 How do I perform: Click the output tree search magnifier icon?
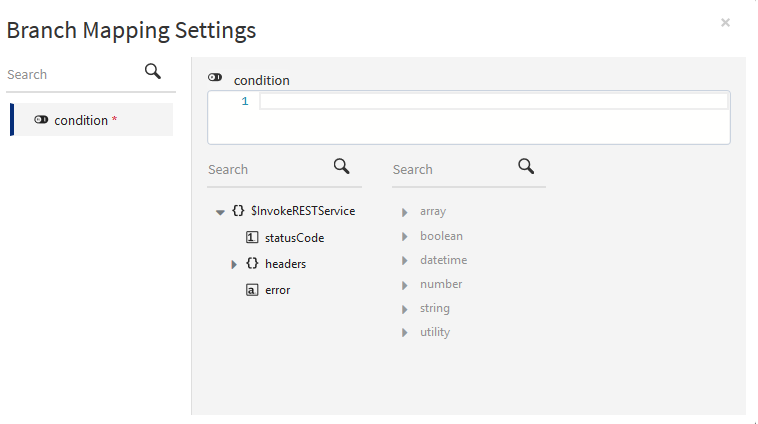click(341, 166)
